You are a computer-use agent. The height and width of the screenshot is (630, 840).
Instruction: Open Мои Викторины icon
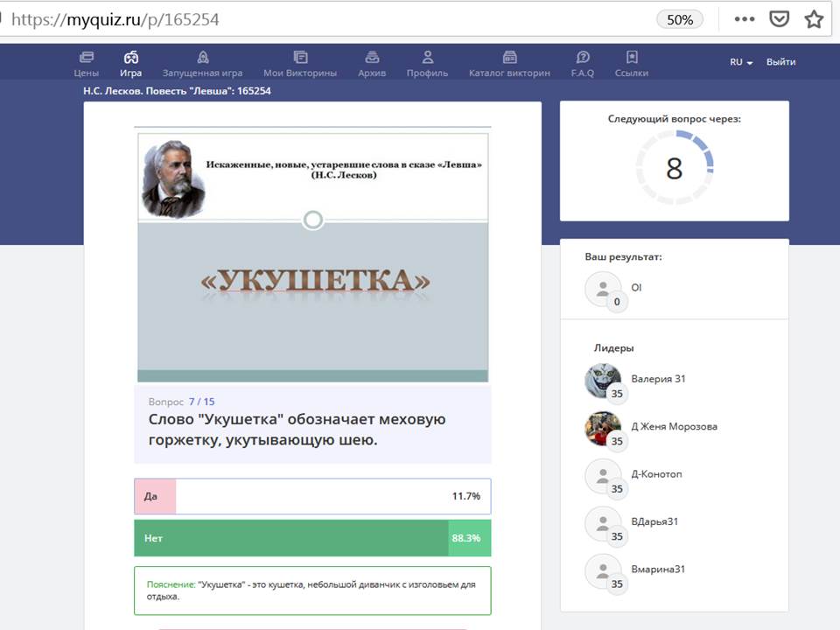tap(300, 58)
